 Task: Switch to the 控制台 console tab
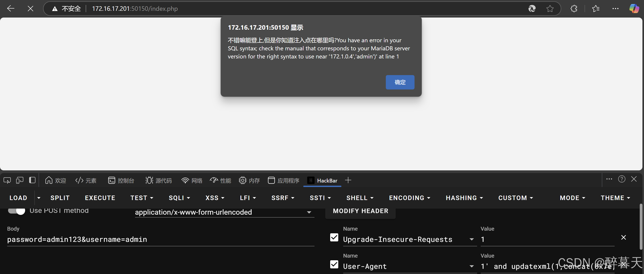click(x=121, y=180)
